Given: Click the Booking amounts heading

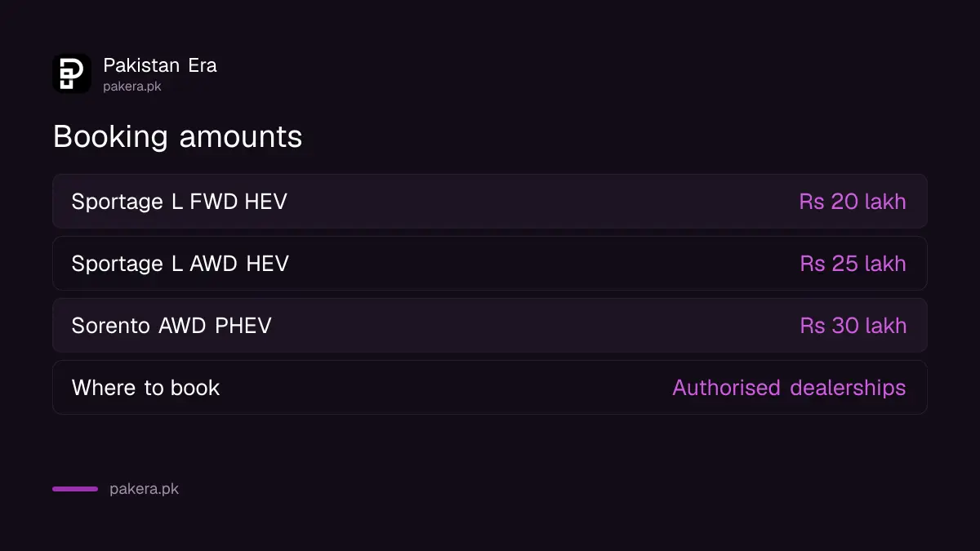Looking at the screenshot, I should click(x=178, y=136).
